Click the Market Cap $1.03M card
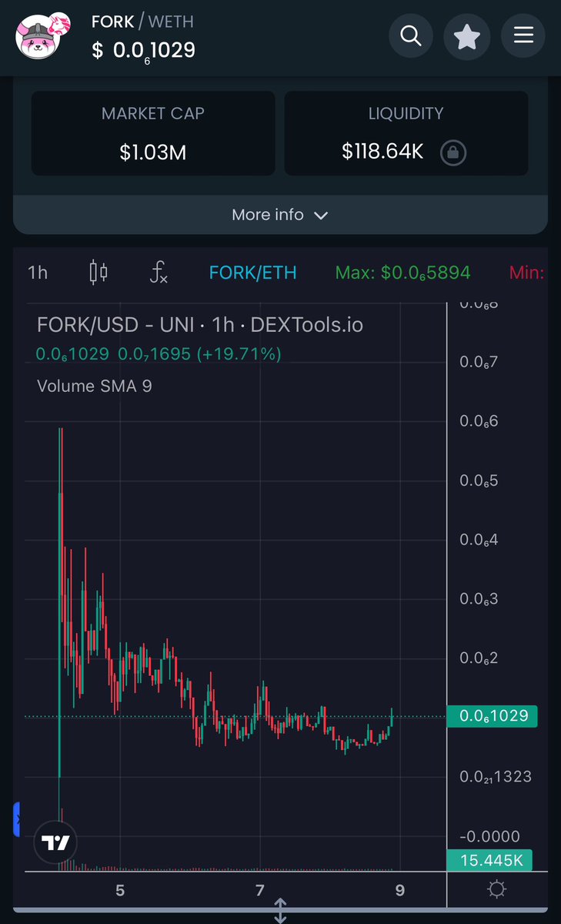Viewport: 561px width, 924px height. pos(153,133)
